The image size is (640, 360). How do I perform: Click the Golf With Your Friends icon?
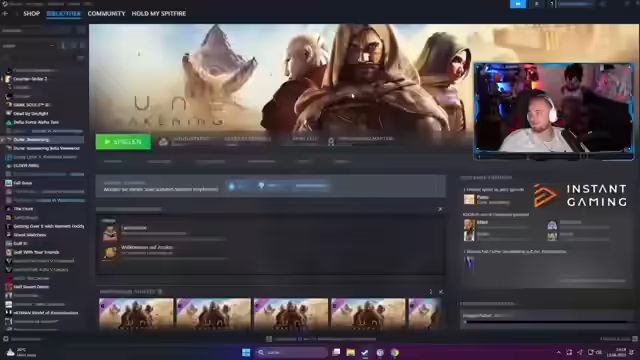(x=8, y=252)
